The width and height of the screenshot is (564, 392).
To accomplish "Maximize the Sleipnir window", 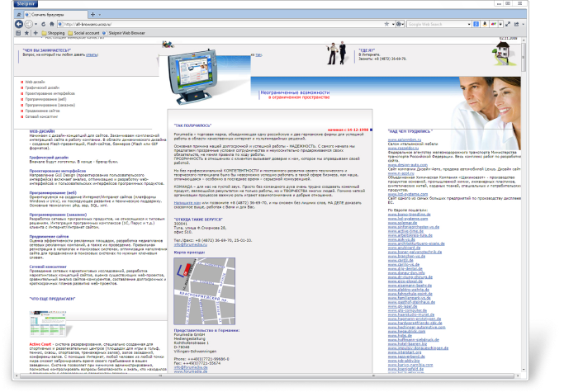I will (508, 3).
